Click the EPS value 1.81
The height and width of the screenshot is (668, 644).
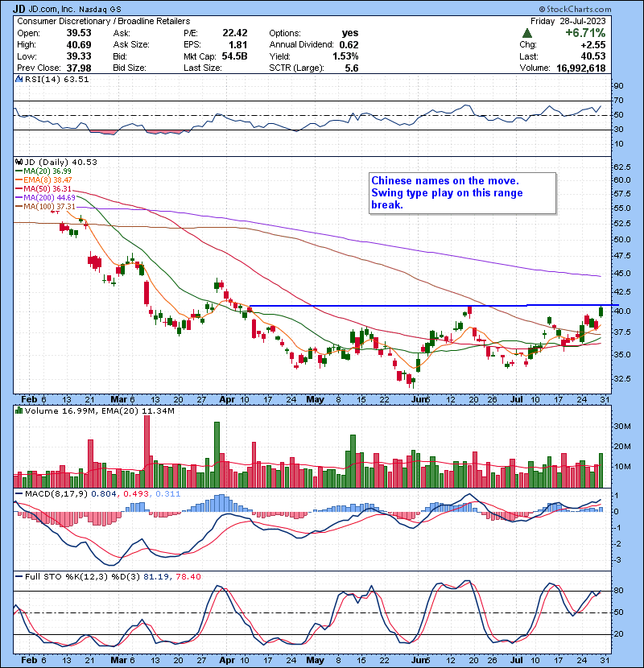click(x=237, y=44)
